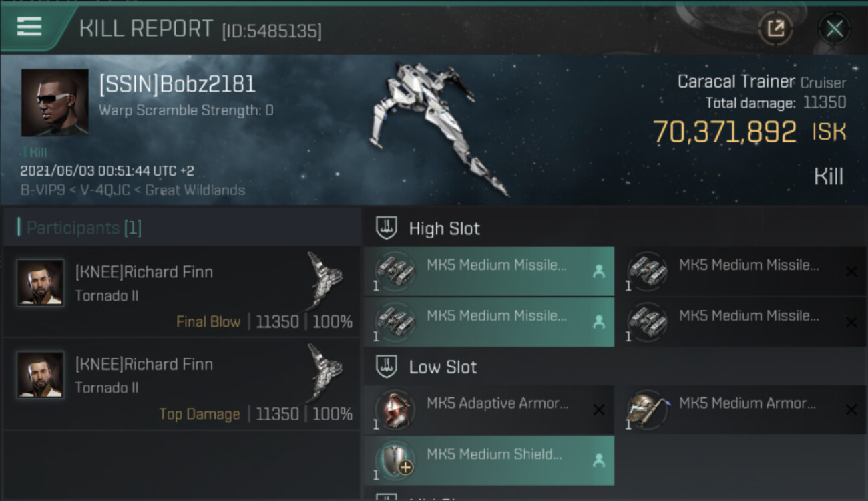Close the kill report window
The image size is (868, 501).
click(x=834, y=29)
